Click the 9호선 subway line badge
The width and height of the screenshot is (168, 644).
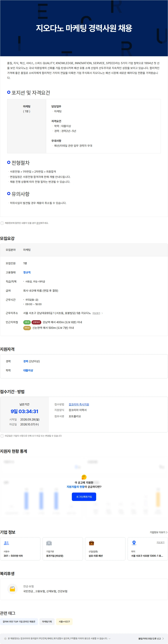27,328
